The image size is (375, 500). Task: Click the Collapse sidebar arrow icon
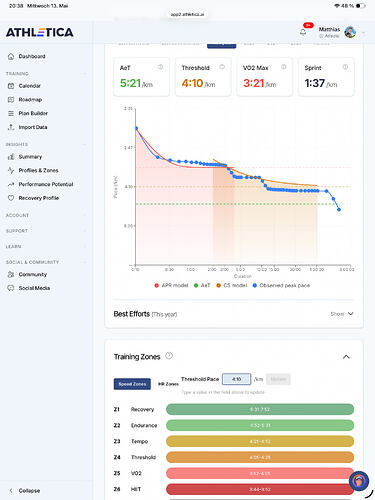coord(11,491)
